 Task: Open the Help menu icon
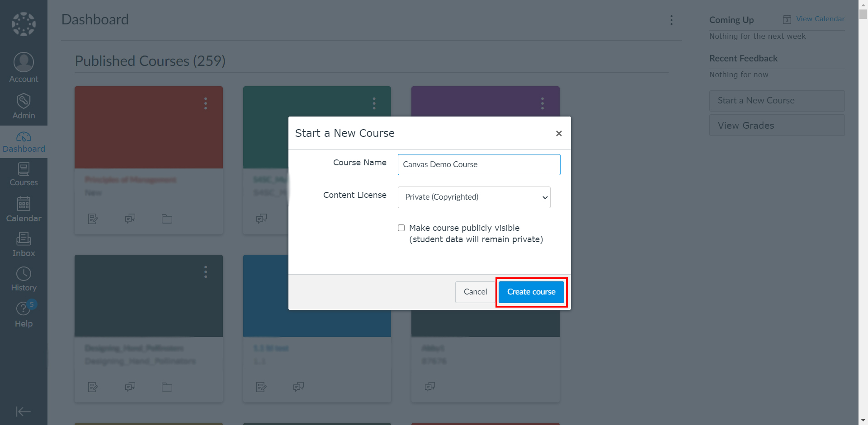(x=24, y=308)
